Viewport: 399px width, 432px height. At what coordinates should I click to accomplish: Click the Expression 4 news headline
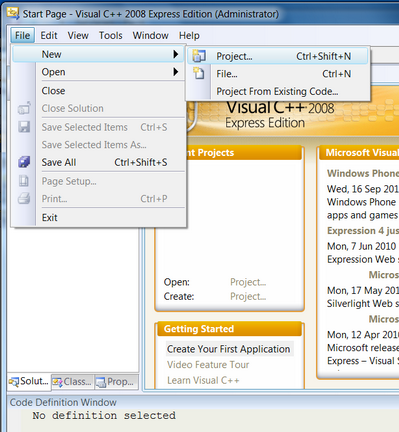click(x=363, y=231)
